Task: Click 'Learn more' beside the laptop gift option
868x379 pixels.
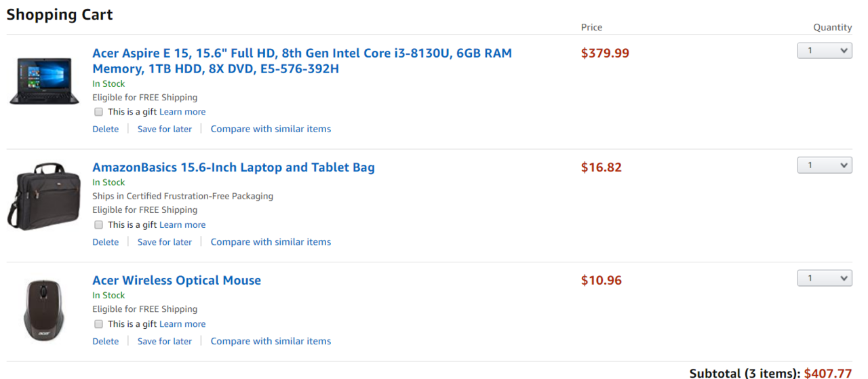Action: (x=182, y=112)
